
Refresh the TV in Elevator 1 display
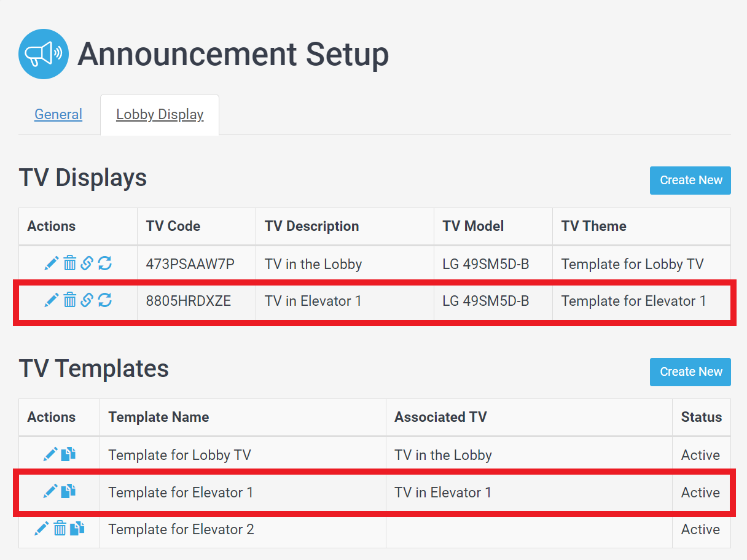click(x=105, y=300)
